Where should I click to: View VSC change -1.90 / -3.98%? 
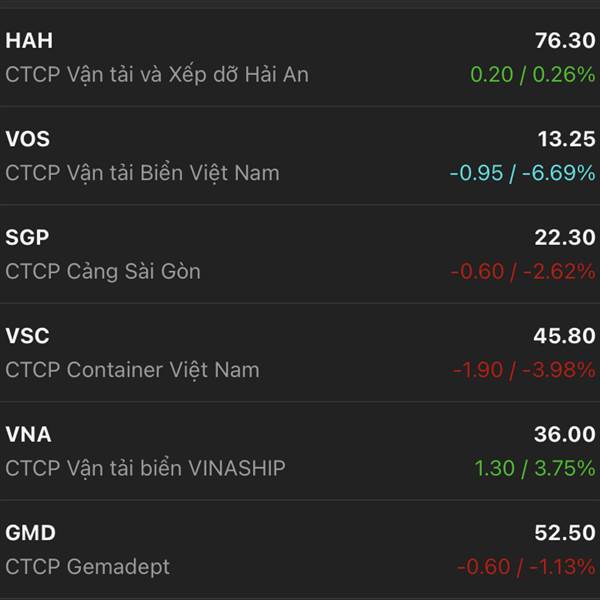(x=524, y=370)
